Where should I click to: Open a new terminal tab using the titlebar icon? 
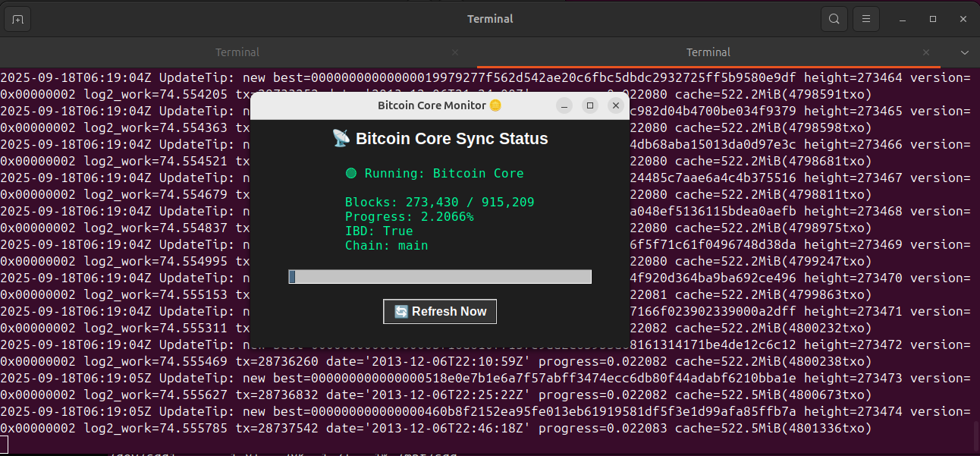pos(18,19)
